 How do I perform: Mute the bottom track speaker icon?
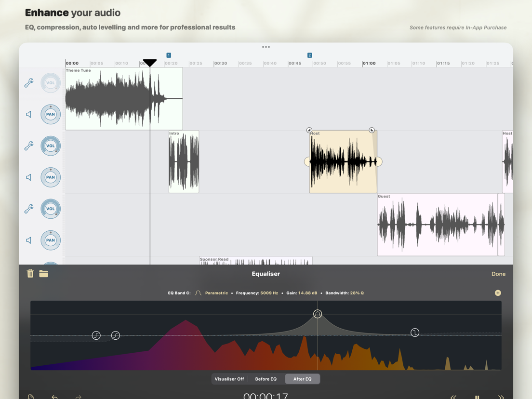coord(28,240)
